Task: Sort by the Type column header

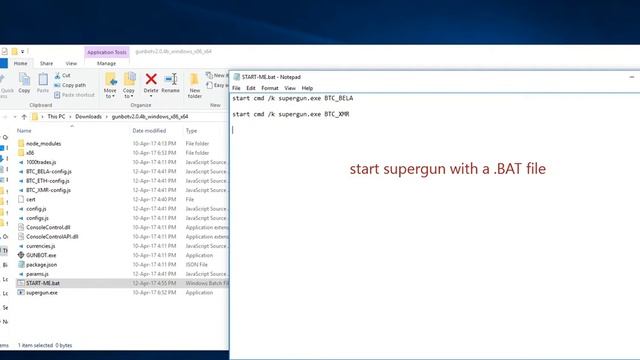Action: pos(191,131)
